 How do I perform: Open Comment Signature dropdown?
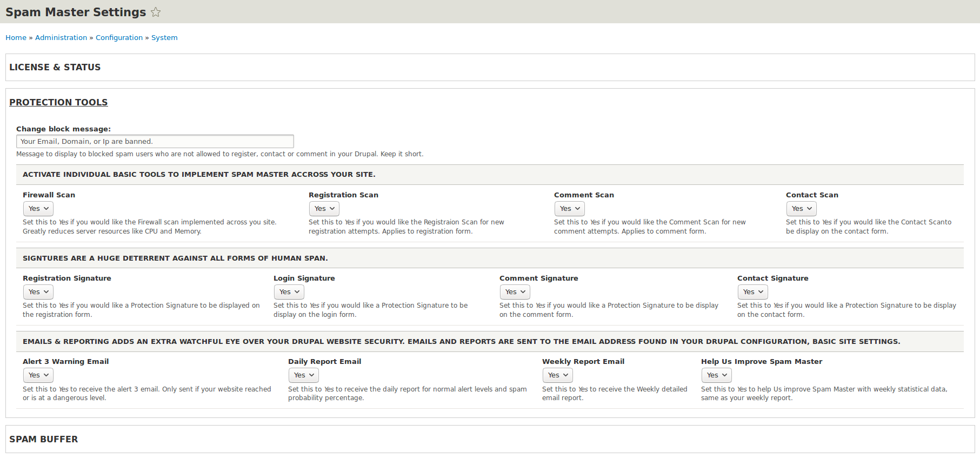[x=515, y=291]
